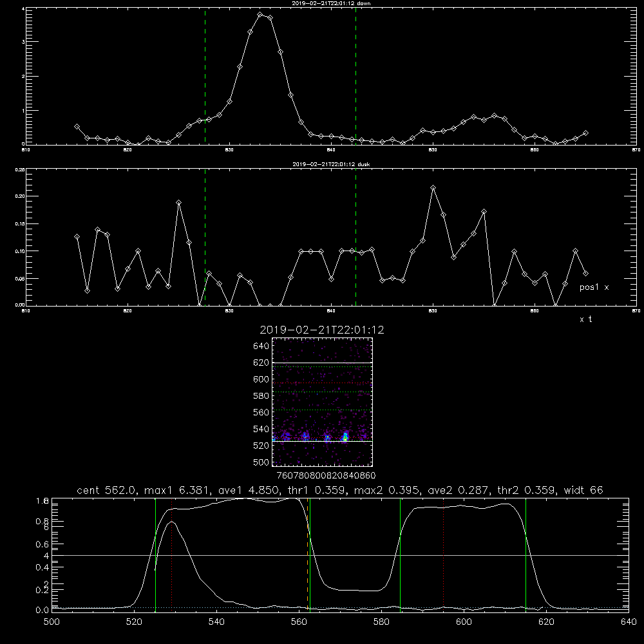
Task: Click the rightmost solid green line in the bottom plot
Action: coord(526,555)
